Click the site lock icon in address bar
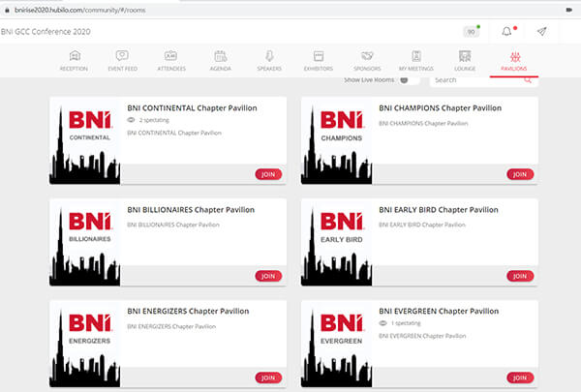581x392 pixels. 7,10
